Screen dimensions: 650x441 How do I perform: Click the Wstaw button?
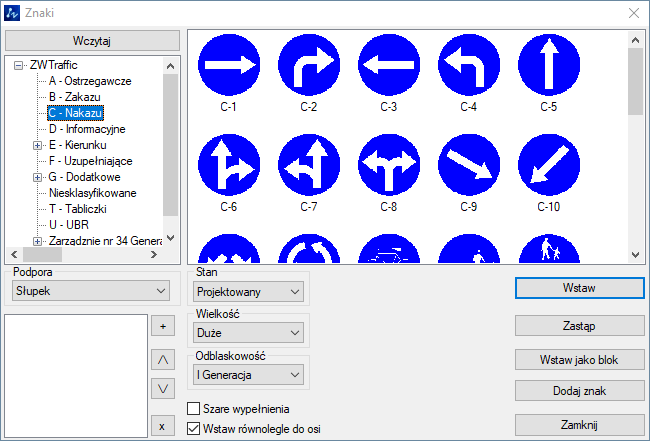pos(579,288)
